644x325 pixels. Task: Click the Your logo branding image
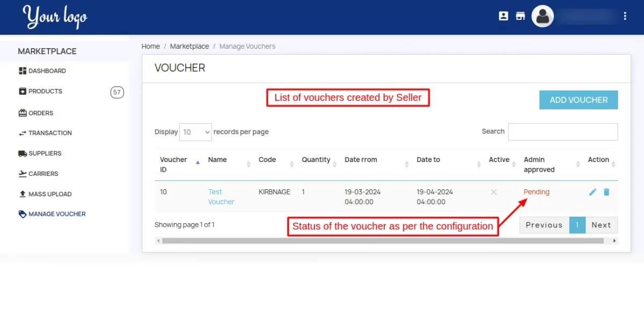[55, 17]
